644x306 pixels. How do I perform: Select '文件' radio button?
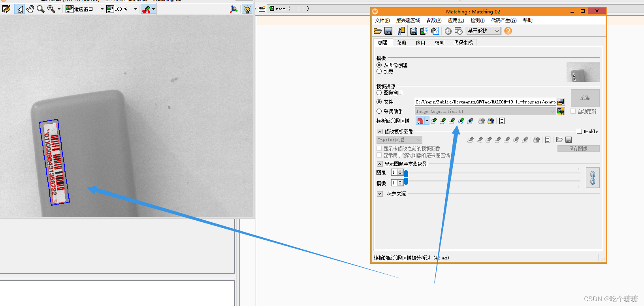point(379,102)
